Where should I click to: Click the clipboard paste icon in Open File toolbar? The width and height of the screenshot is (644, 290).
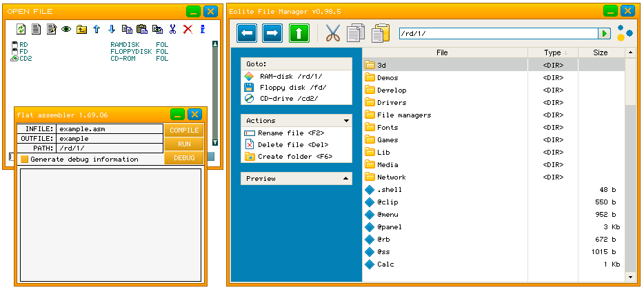pyautogui.click(x=142, y=29)
